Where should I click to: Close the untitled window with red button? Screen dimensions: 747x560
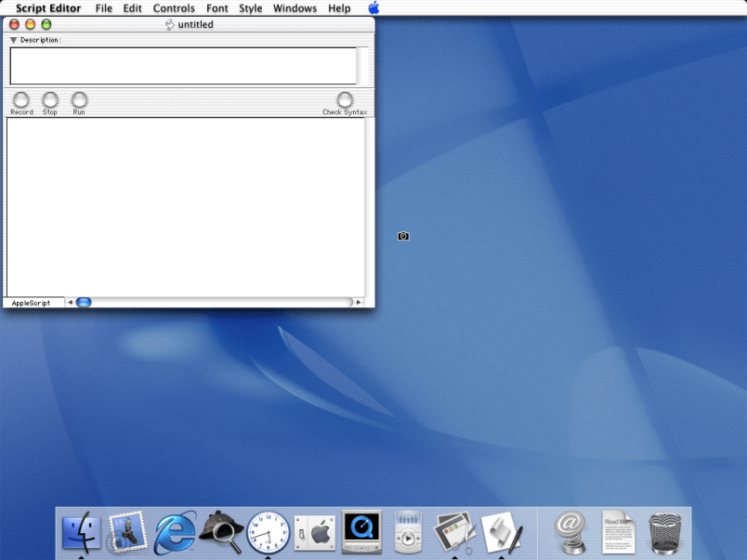(x=14, y=24)
